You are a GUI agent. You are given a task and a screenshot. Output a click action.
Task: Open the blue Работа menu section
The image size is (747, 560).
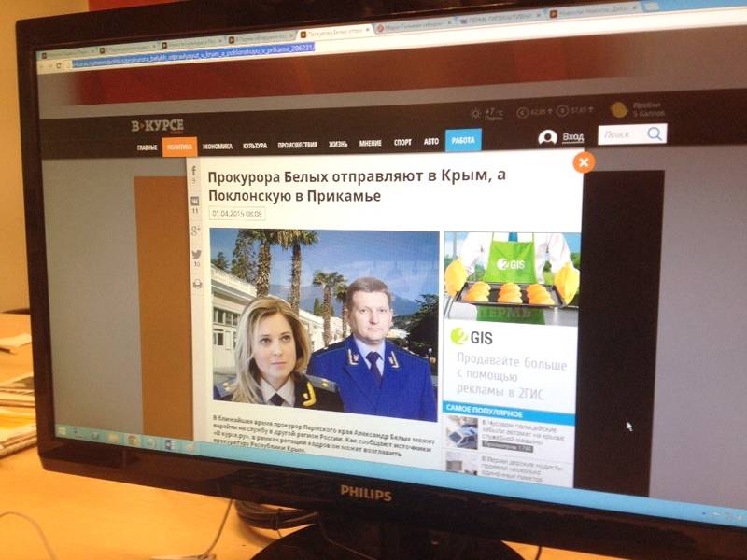tap(463, 141)
